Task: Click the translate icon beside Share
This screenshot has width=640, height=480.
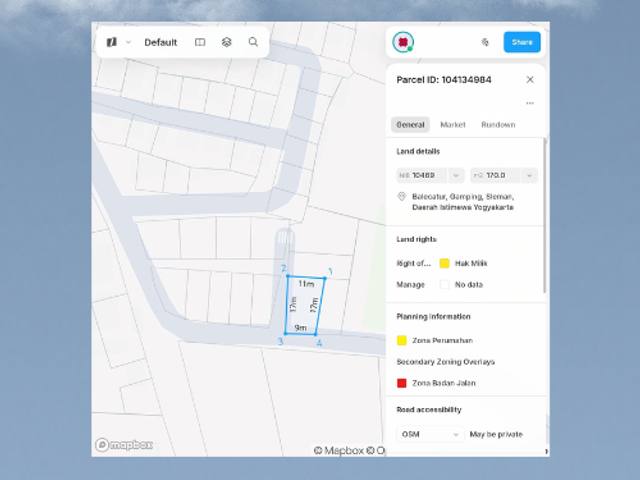Action: point(485,42)
